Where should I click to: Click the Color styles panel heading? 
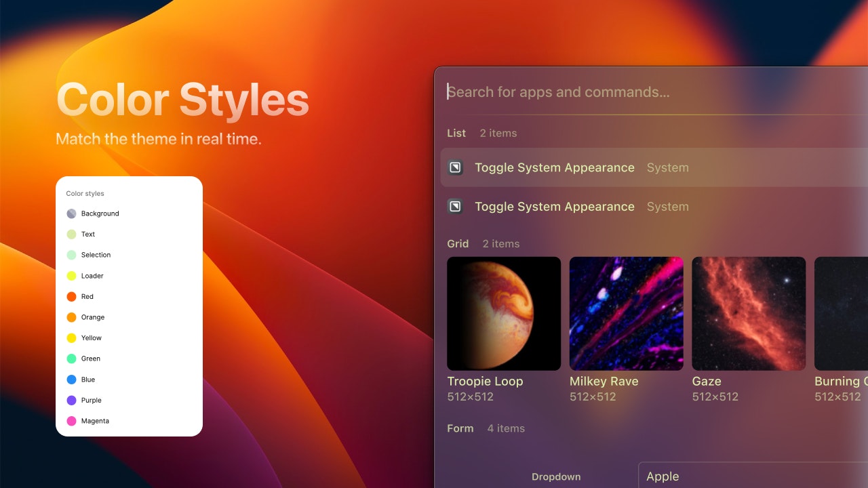[85, 193]
